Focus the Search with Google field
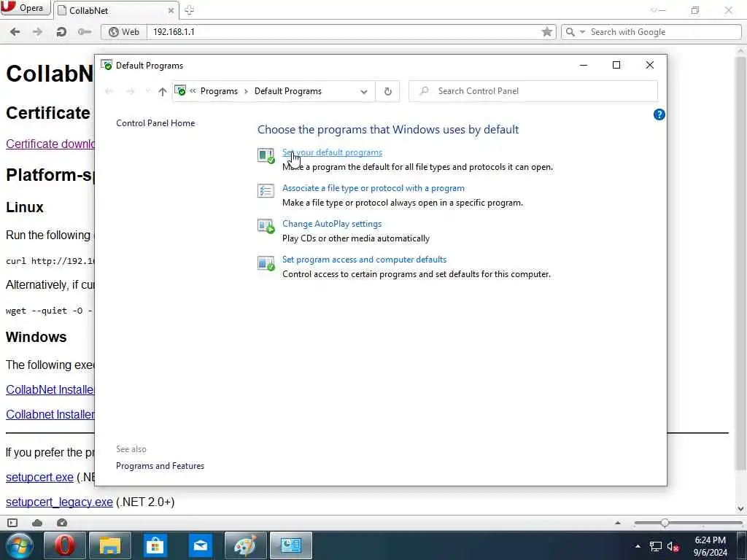The height and width of the screenshot is (560, 747). tap(664, 32)
